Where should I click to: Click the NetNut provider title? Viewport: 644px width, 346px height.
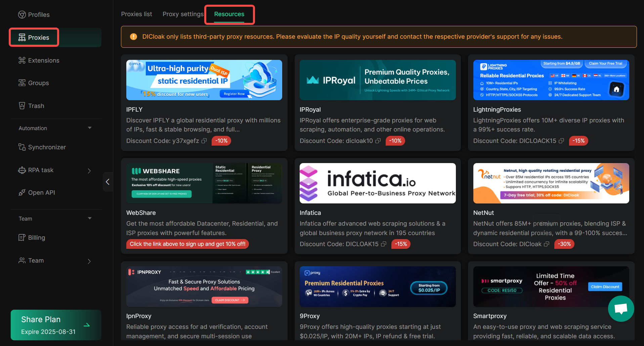pos(483,213)
